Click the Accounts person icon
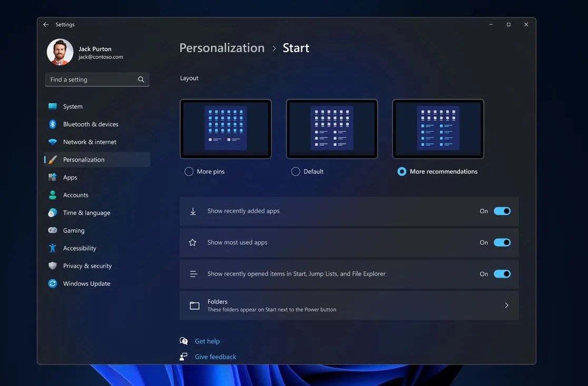The image size is (588, 386). (53, 195)
